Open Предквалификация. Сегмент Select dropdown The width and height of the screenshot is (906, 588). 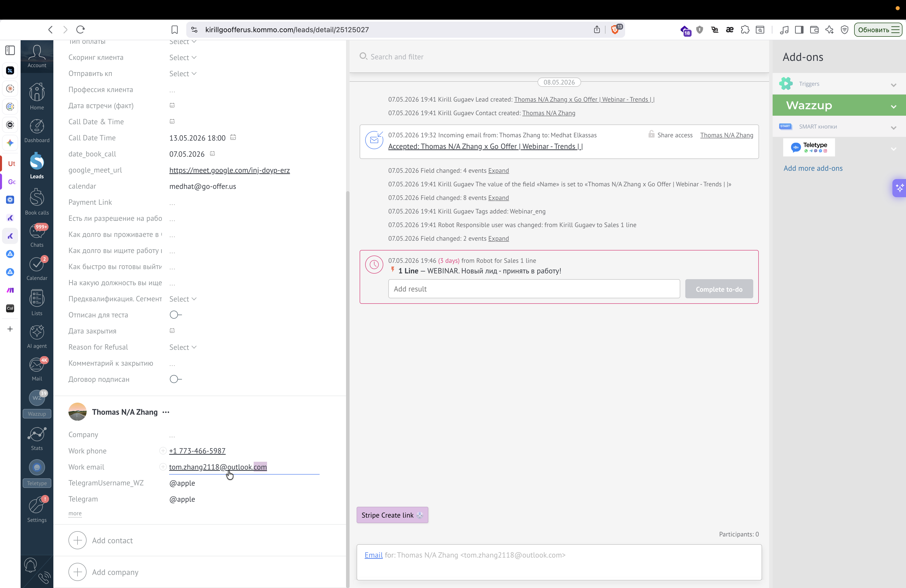pos(183,299)
